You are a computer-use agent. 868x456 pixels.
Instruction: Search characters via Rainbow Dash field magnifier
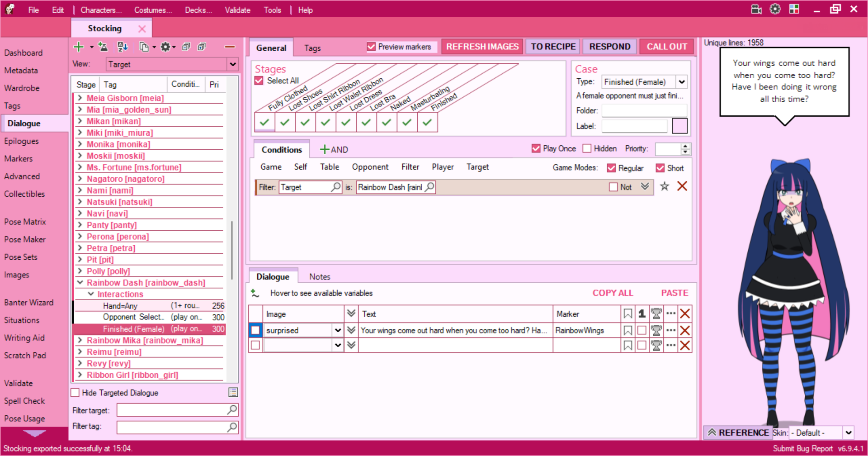tap(430, 187)
